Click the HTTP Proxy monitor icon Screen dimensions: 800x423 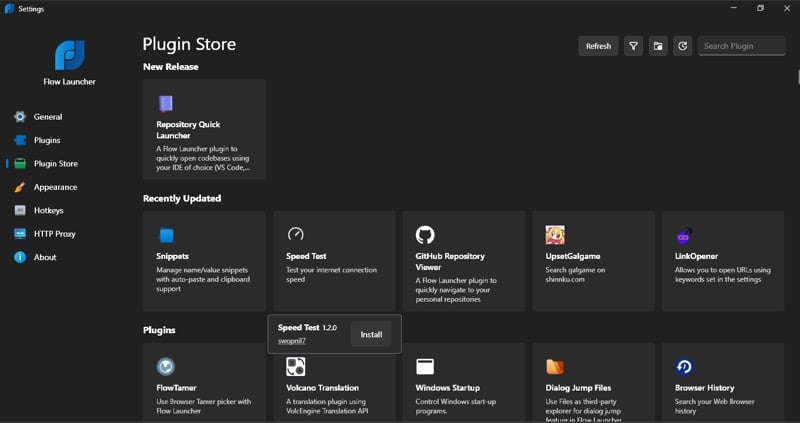20,234
